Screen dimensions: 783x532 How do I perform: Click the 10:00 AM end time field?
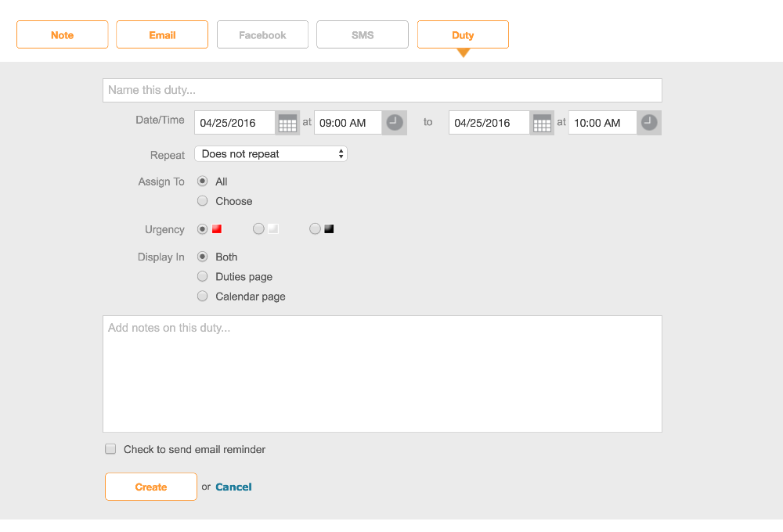pos(603,123)
